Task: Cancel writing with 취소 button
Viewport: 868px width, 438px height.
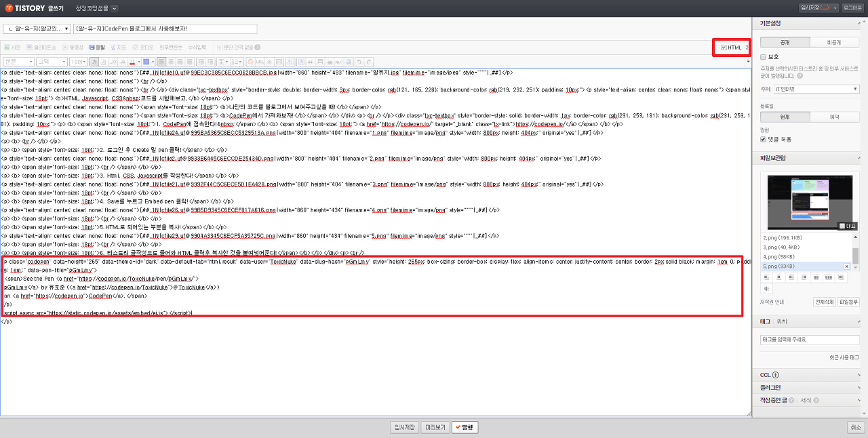Action: point(855,427)
